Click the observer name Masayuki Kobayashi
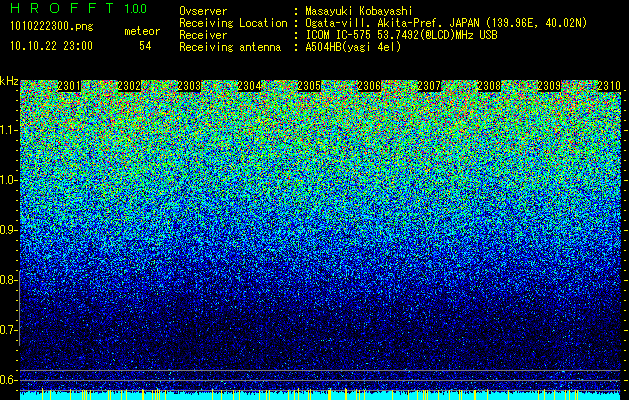 click(359, 11)
